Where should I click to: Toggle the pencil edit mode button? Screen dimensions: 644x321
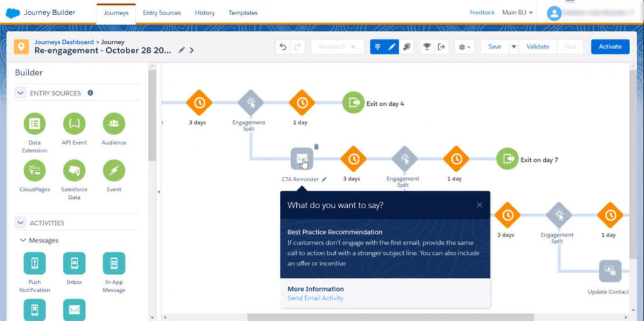pos(392,47)
